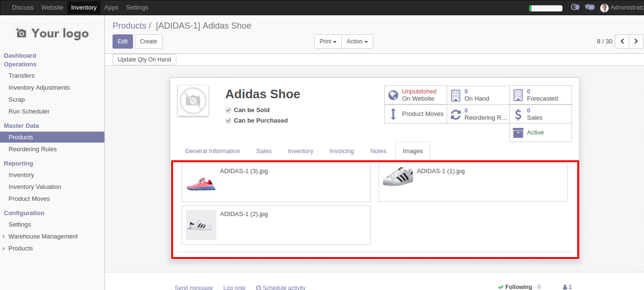The height and width of the screenshot is (290, 644).
Task: Click the refresh icon for Reordering Rules
Action: tap(456, 114)
